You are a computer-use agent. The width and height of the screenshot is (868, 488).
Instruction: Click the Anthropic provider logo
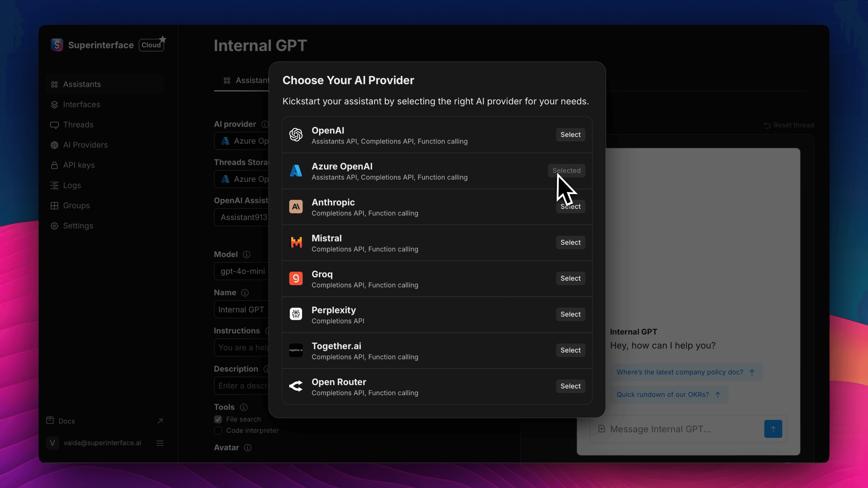pyautogui.click(x=295, y=206)
